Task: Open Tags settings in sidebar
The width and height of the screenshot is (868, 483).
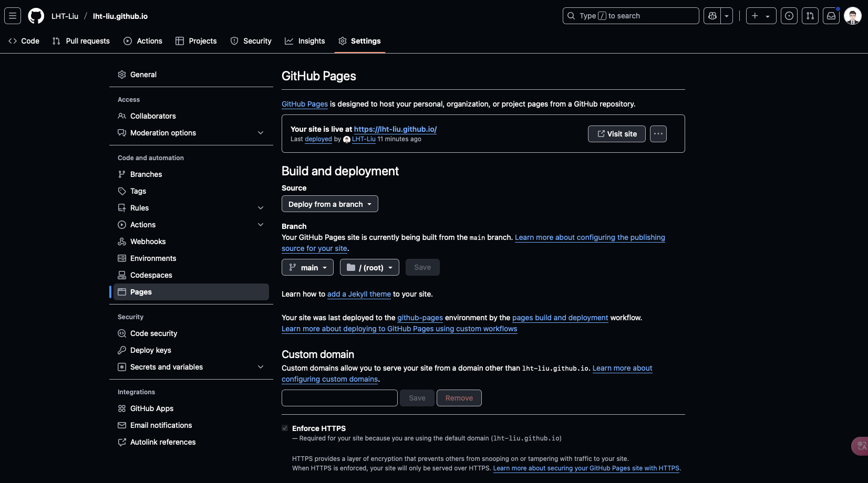Action: (191, 191)
